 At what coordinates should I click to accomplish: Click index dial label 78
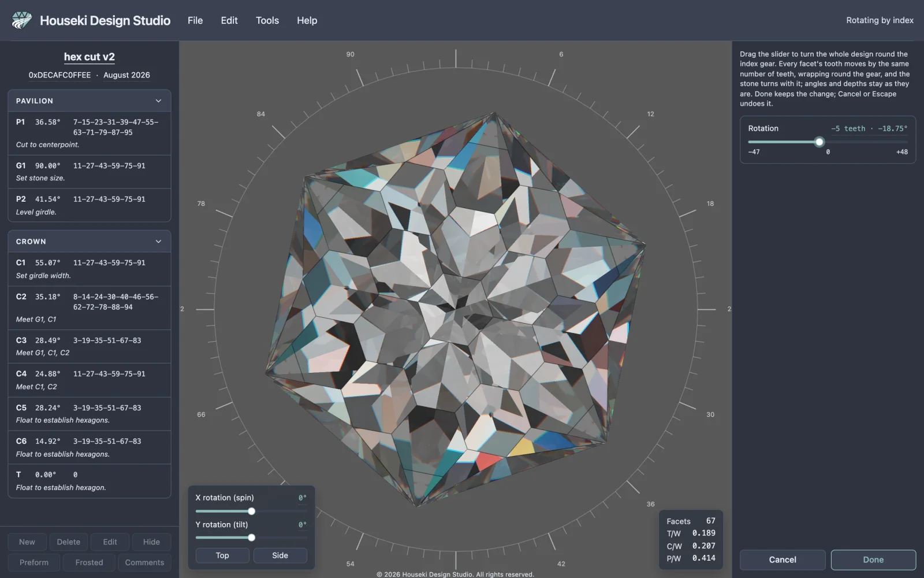point(201,203)
